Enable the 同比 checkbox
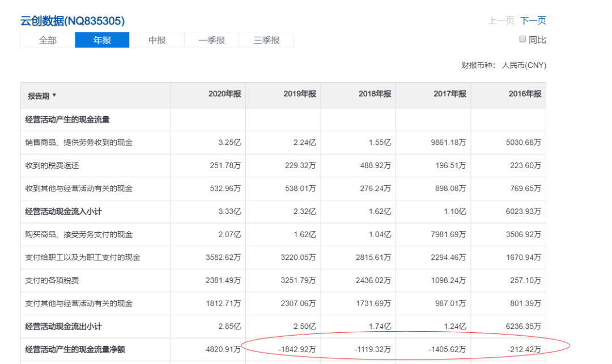The height and width of the screenshot is (364, 612). tap(522, 39)
